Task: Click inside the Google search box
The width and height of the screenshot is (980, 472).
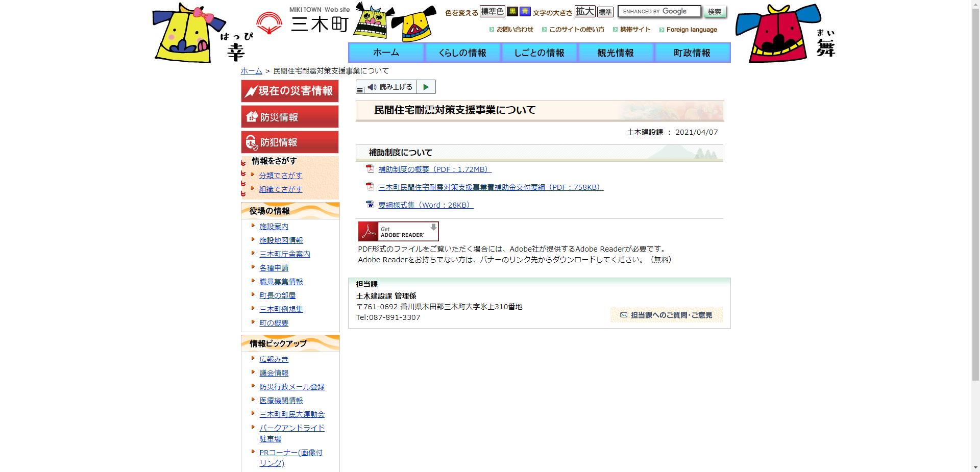Action: (x=658, y=11)
